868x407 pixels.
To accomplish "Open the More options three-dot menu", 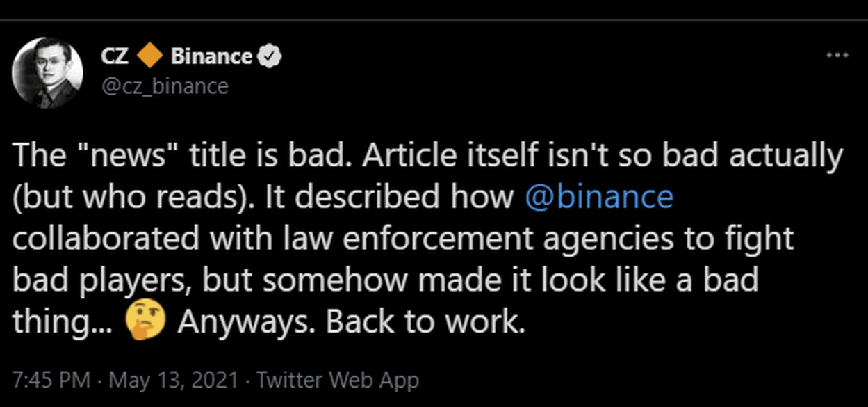I will click(837, 56).
